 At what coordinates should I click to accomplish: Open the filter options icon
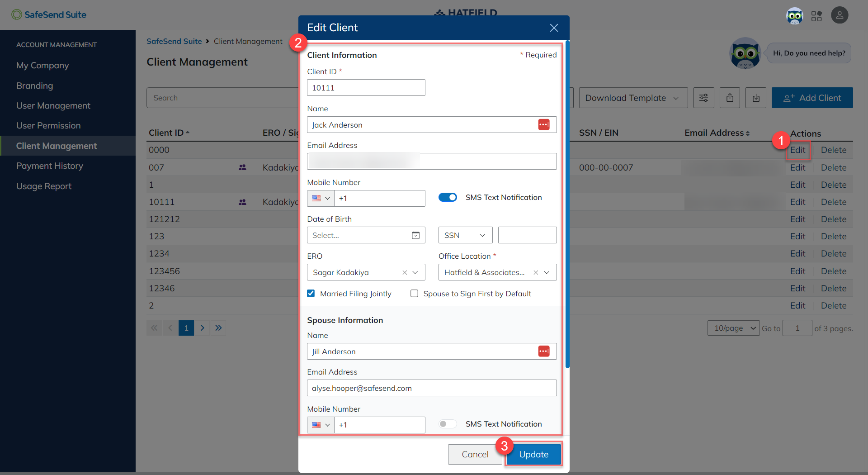coord(703,97)
